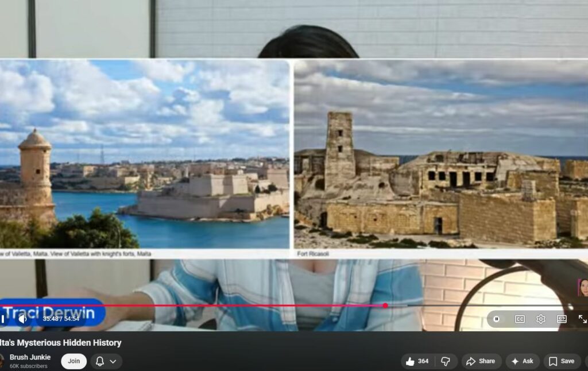Open Brush Junkie channel page

(30, 357)
